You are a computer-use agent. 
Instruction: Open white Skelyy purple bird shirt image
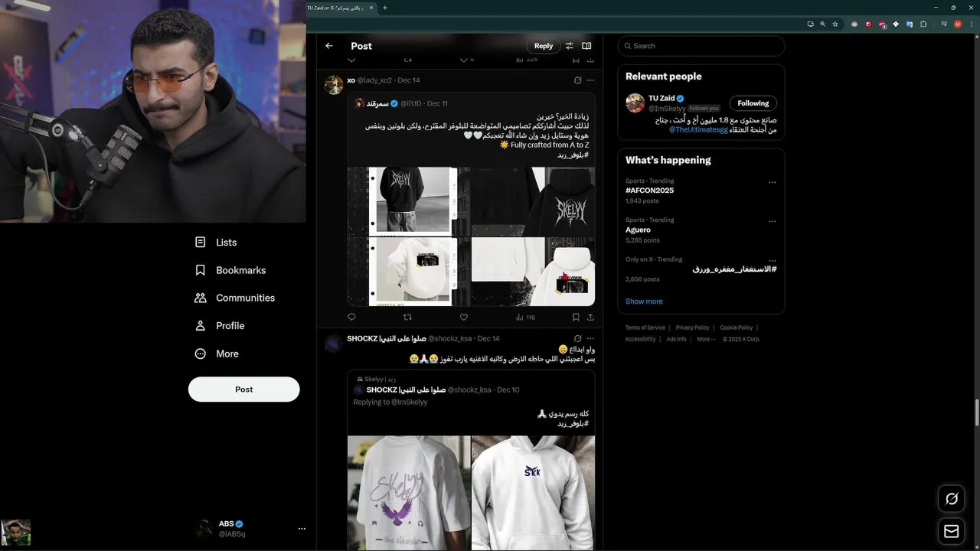pos(409,493)
